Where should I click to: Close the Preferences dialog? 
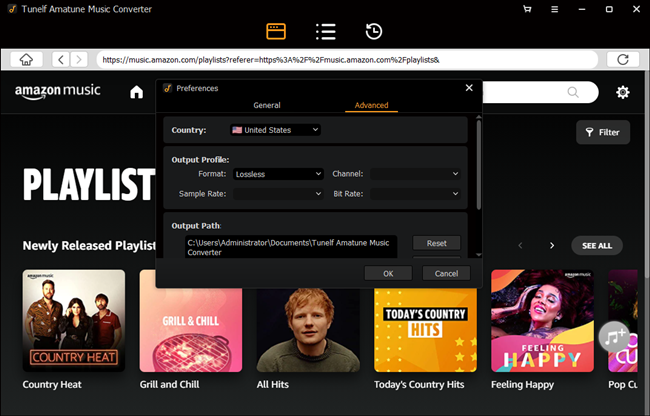coord(469,88)
